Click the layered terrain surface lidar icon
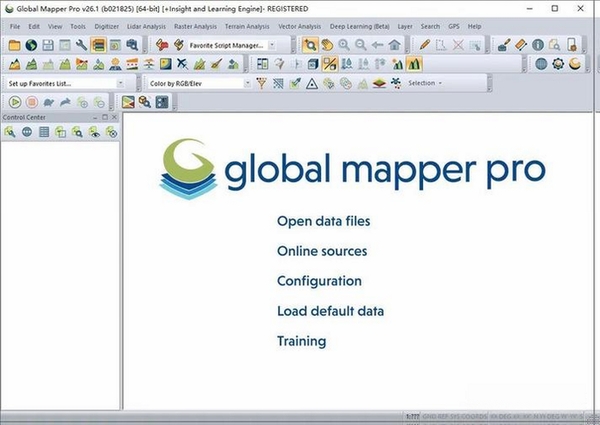Screen dimensions: 600x425 point(379,83)
